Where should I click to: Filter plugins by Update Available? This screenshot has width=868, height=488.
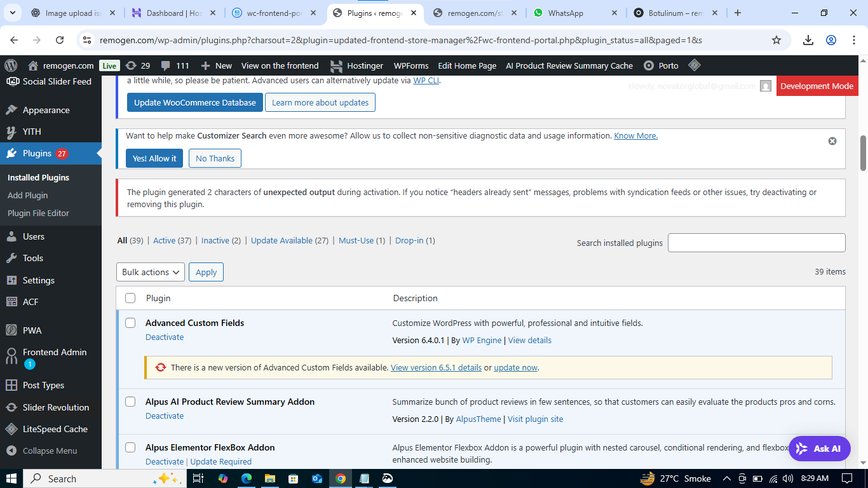(281, 240)
